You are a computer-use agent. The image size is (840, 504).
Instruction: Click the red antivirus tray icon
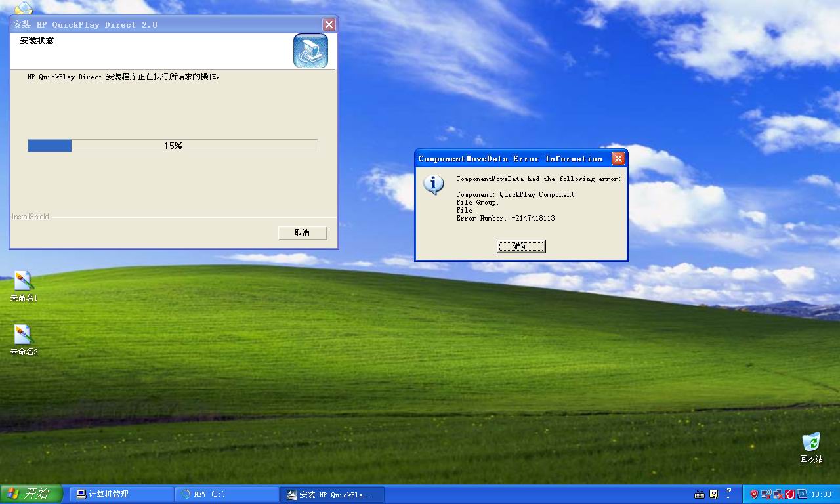tap(790, 494)
